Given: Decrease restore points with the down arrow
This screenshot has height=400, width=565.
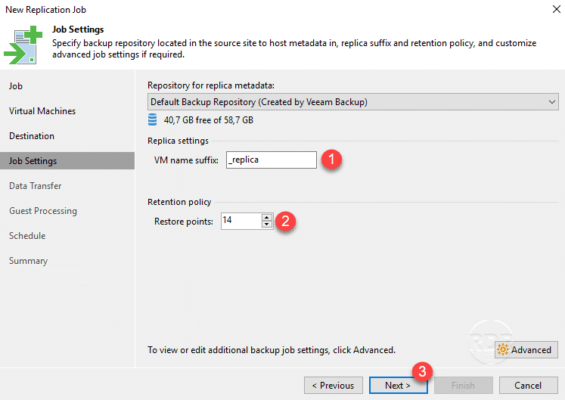Looking at the screenshot, I should 267,224.
